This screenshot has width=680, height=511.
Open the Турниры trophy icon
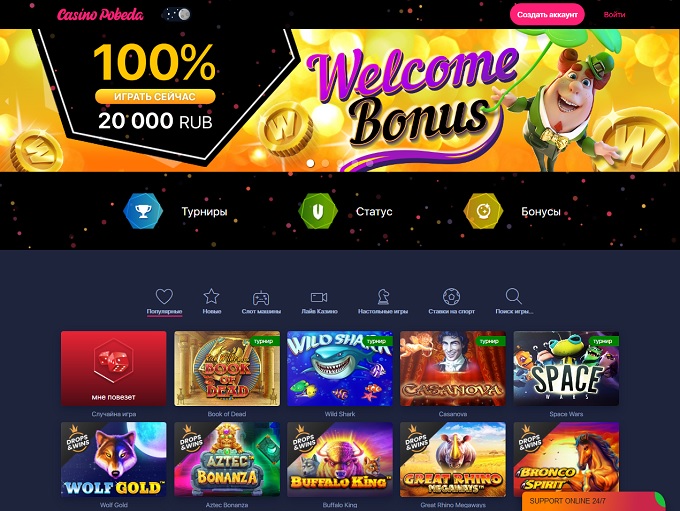coord(143,211)
